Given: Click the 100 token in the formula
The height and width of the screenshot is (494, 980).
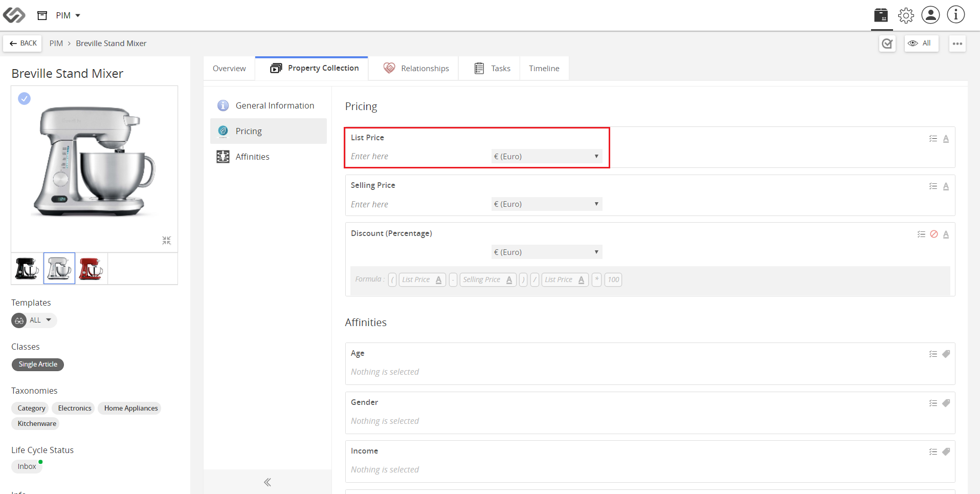Looking at the screenshot, I should coord(613,280).
